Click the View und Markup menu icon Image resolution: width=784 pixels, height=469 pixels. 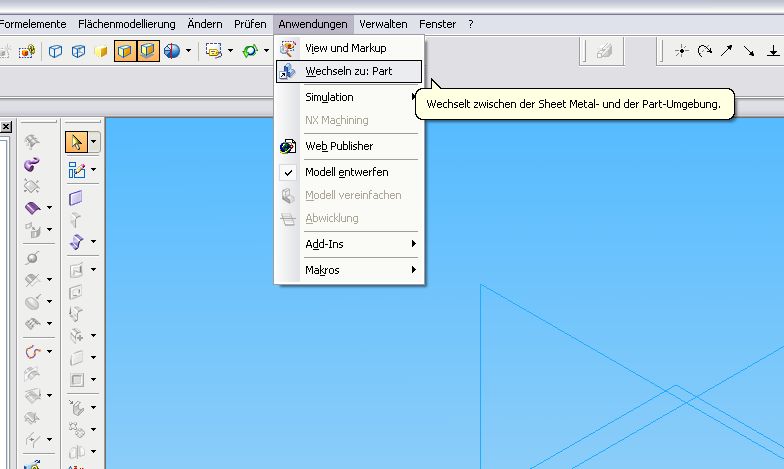[288, 48]
